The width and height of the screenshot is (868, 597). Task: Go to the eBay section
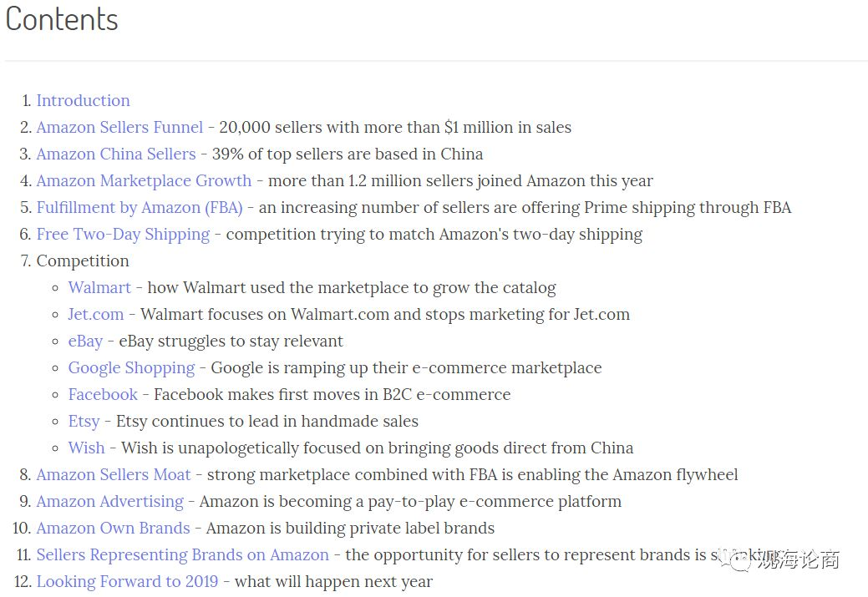(x=85, y=342)
